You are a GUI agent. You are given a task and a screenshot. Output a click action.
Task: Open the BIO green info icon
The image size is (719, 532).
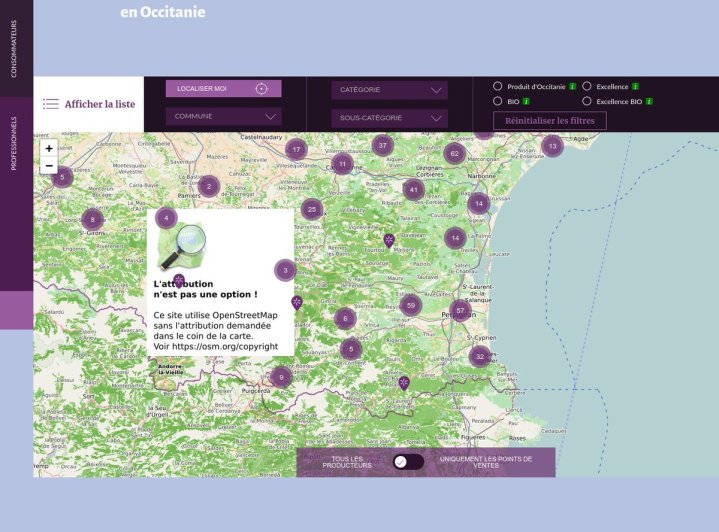point(526,101)
